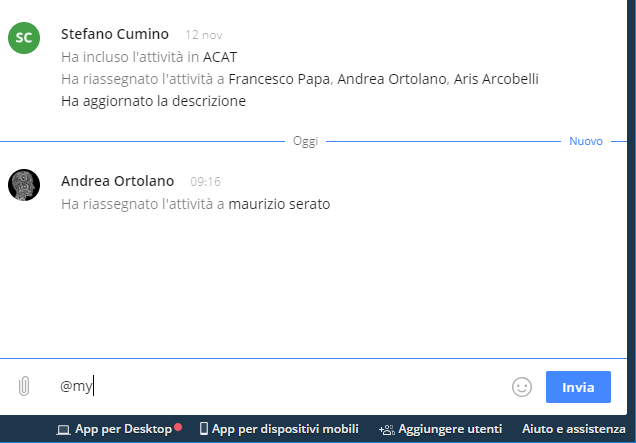Click Stefano Cumino's green SC avatar
Viewport: 636px width, 443px height.
24,38
